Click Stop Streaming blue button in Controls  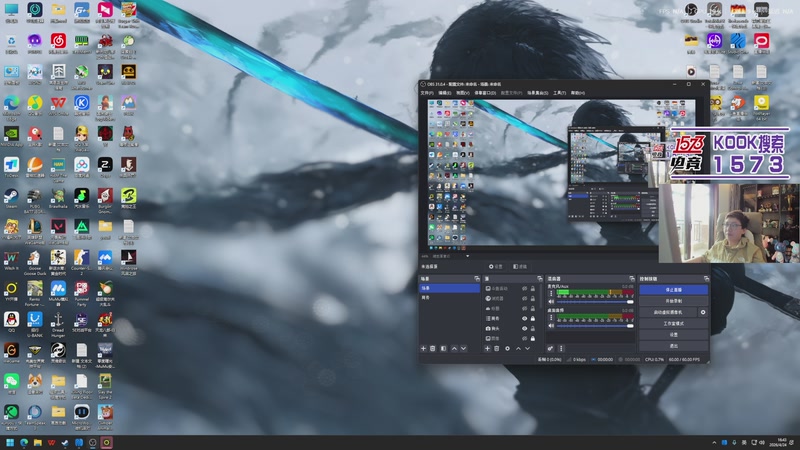pyautogui.click(x=673, y=290)
